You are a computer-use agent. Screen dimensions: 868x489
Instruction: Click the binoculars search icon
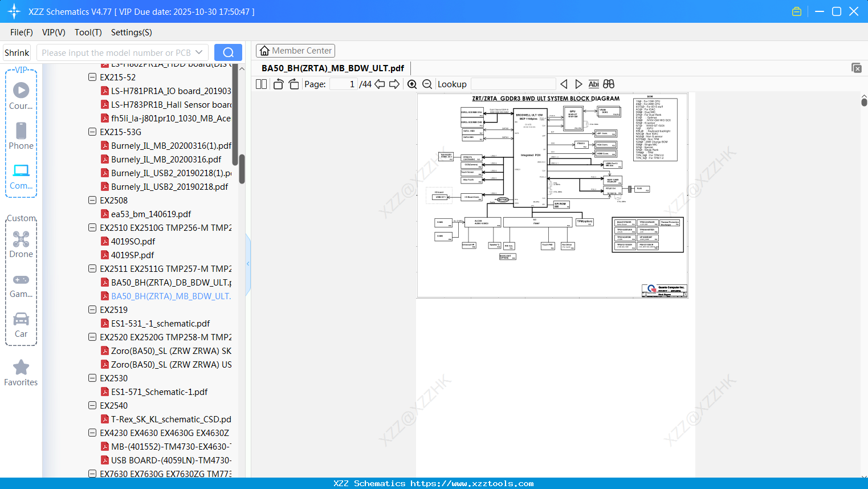point(609,84)
